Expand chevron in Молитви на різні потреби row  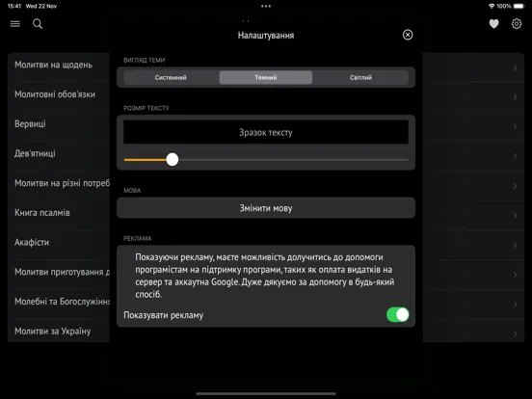click(515, 186)
